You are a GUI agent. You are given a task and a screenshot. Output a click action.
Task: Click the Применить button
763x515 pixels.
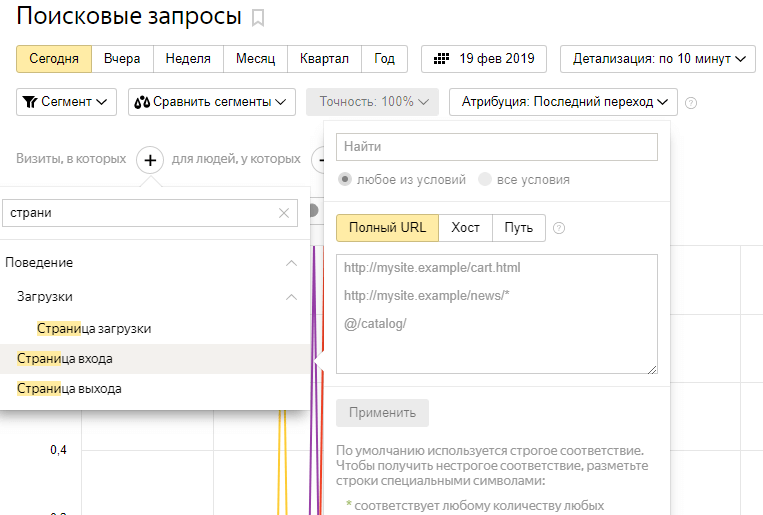click(x=382, y=412)
